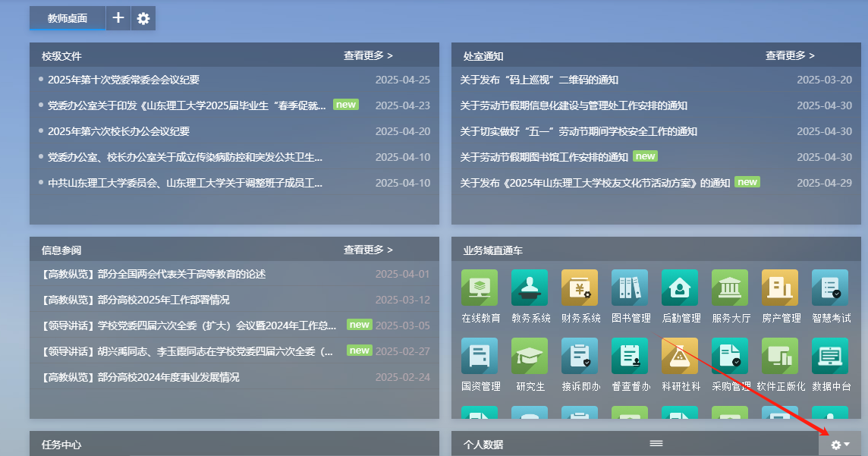Open the 服务大厅 icon

pos(731,288)
